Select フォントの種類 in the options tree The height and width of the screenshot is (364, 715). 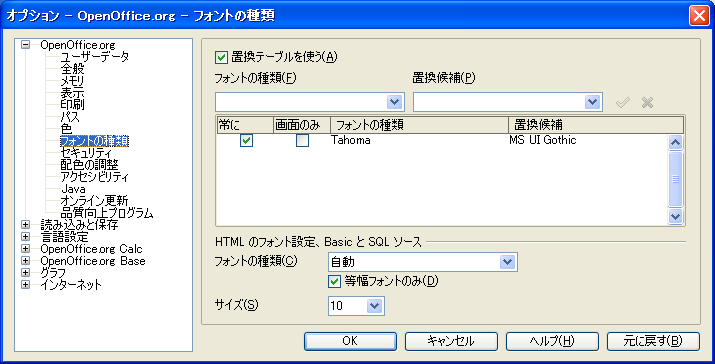(95, 141)
